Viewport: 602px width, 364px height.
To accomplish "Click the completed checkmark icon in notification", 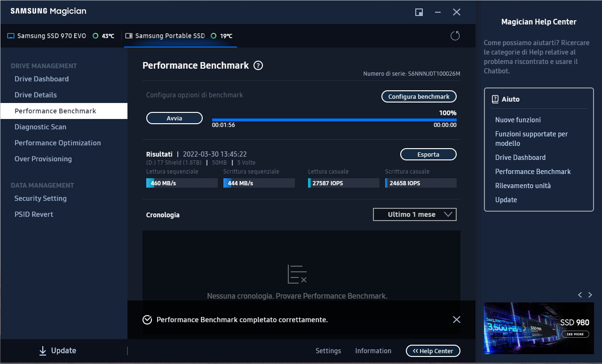I will coord(147,320).
